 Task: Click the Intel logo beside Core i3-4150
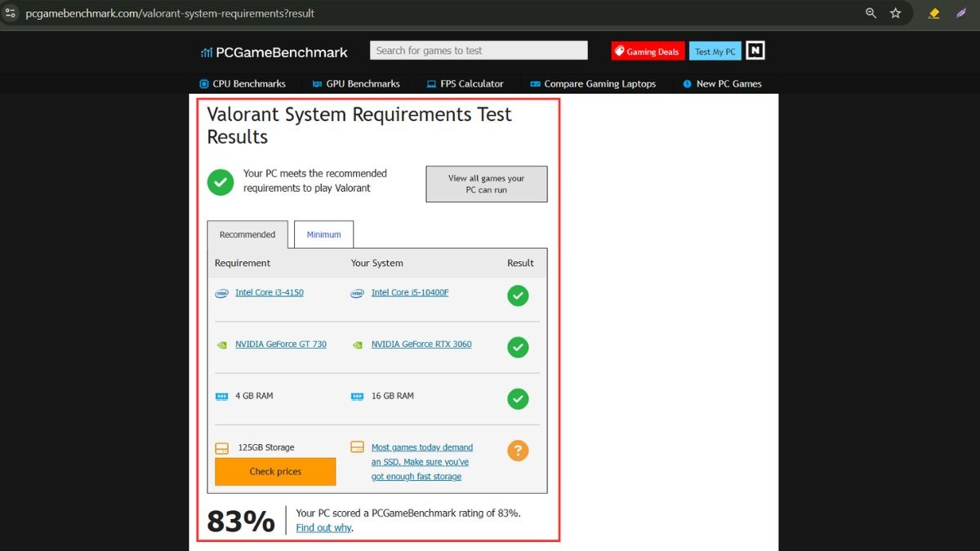coord(221,293)
